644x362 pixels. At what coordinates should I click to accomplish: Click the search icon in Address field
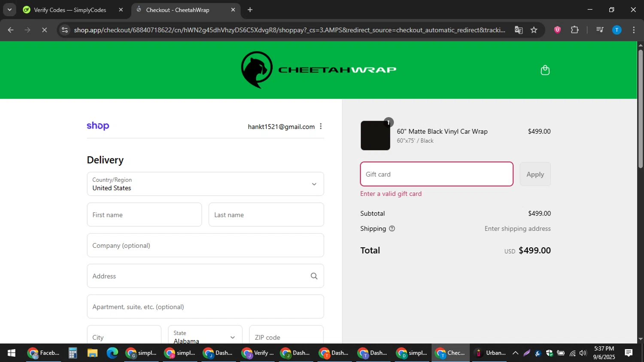pyautogui.click(x=314, y=276)
